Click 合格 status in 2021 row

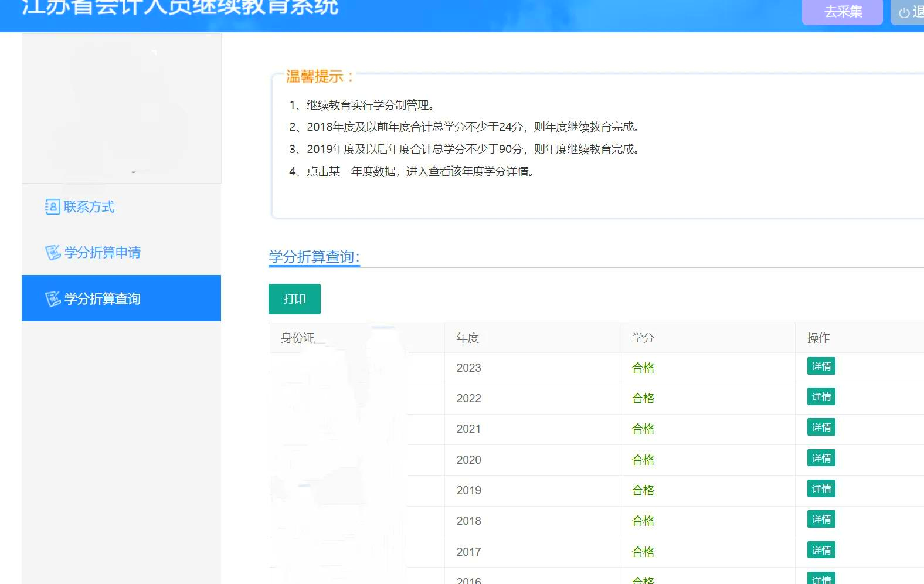pos(643,429)
